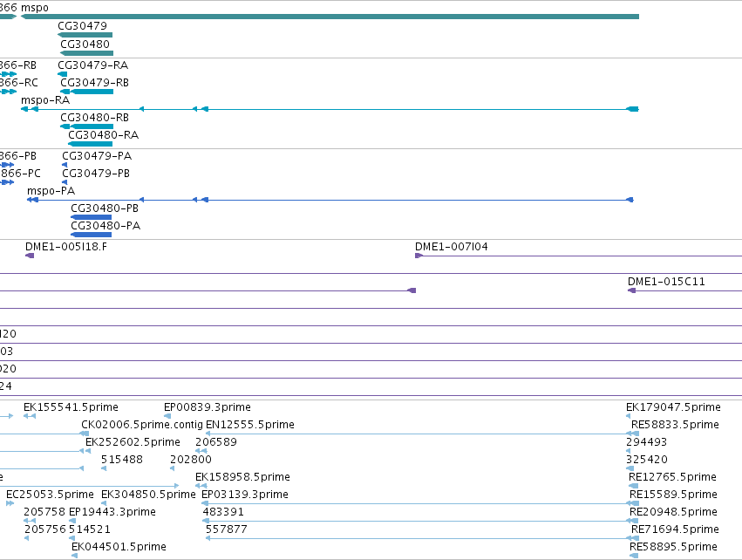Select the 514521 EST label
The width and height of the screenshot is (742, 560).
[x=90, y=529]
